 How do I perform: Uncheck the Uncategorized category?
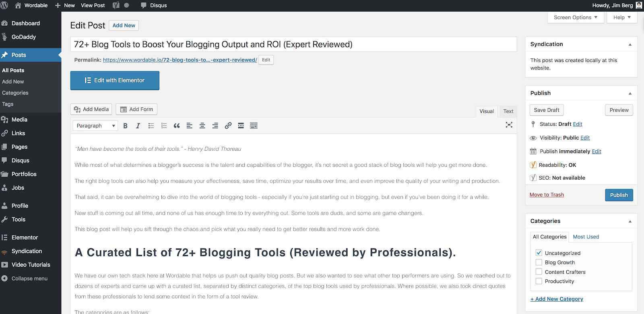pos(539,253)
